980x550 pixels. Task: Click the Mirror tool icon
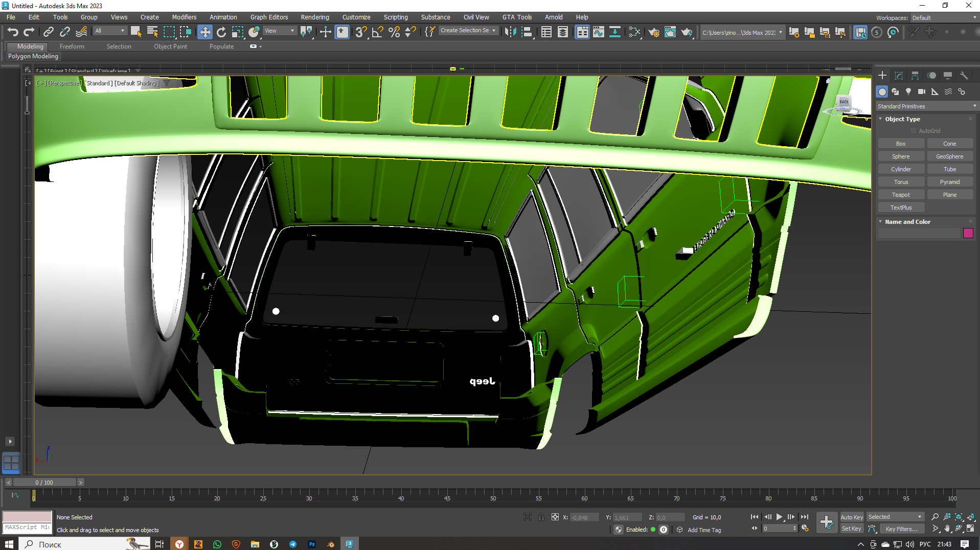pos(510,32)
